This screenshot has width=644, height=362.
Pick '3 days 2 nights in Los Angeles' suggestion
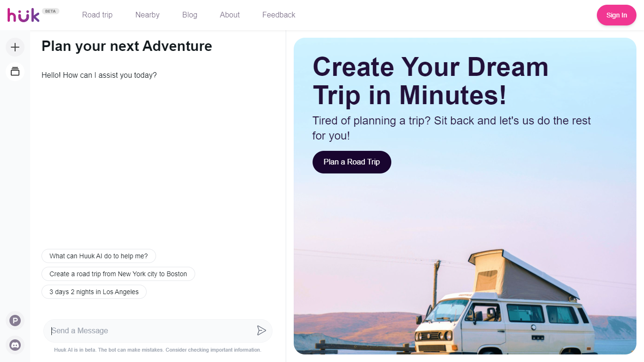(x=94, y=292)
